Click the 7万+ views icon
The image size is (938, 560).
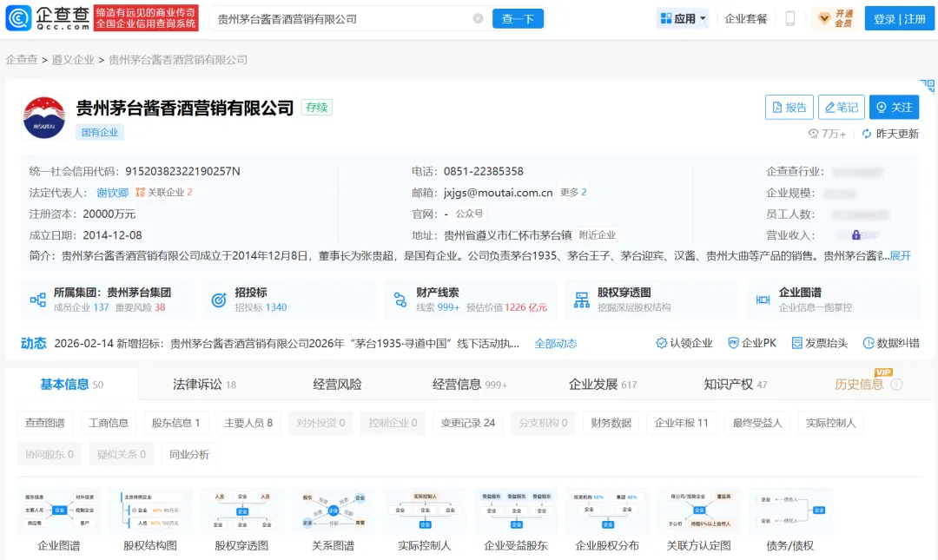(813, 134)
